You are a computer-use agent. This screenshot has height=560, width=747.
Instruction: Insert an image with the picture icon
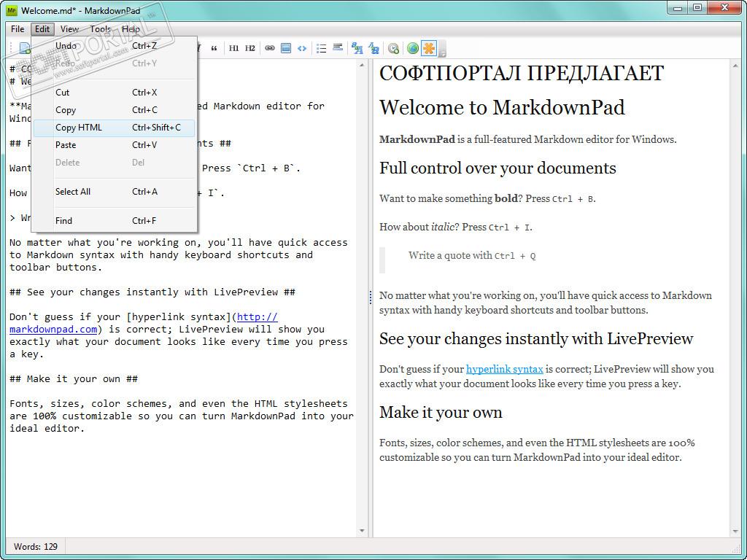tap(286, 48)
